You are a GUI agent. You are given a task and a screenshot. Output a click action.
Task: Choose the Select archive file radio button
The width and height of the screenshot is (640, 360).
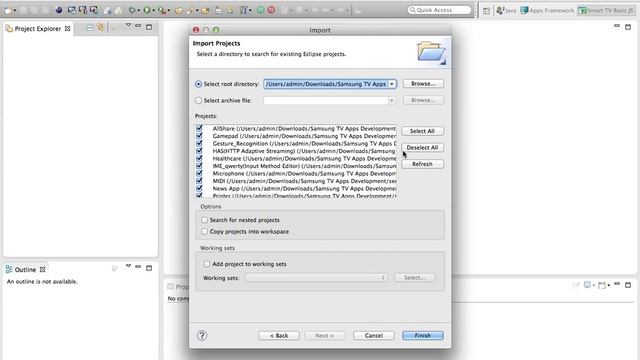pyautogui.click(x=198, y=100)
